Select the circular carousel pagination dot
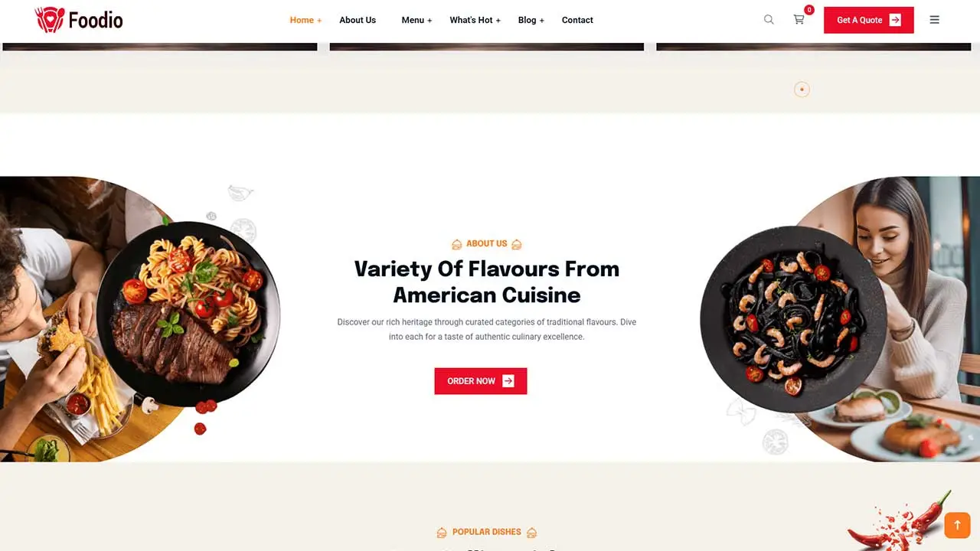This screenshot has width=980, height=551. pyautogui.click(x=802, y=90)
